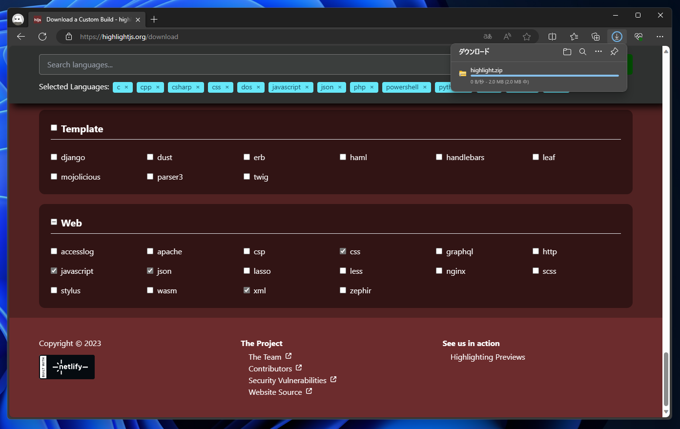
Task: Select all Template languages checkbox
Action: pos(54,128)
